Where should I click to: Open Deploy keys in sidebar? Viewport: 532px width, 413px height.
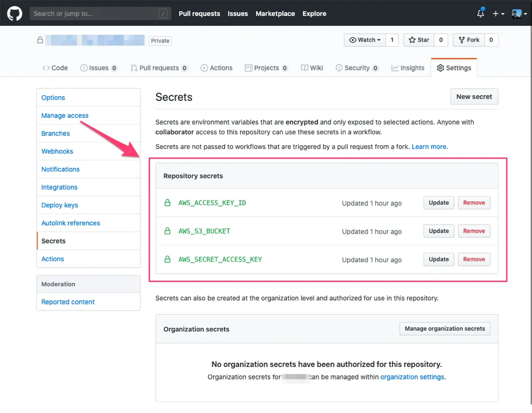pyautogui.click(x=59, y=205)
